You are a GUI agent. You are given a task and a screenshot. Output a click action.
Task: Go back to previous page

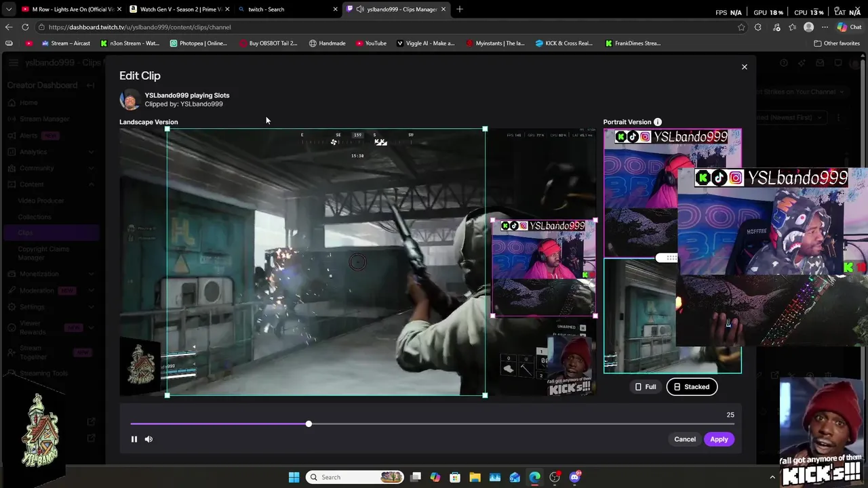[x=9, y=27]
